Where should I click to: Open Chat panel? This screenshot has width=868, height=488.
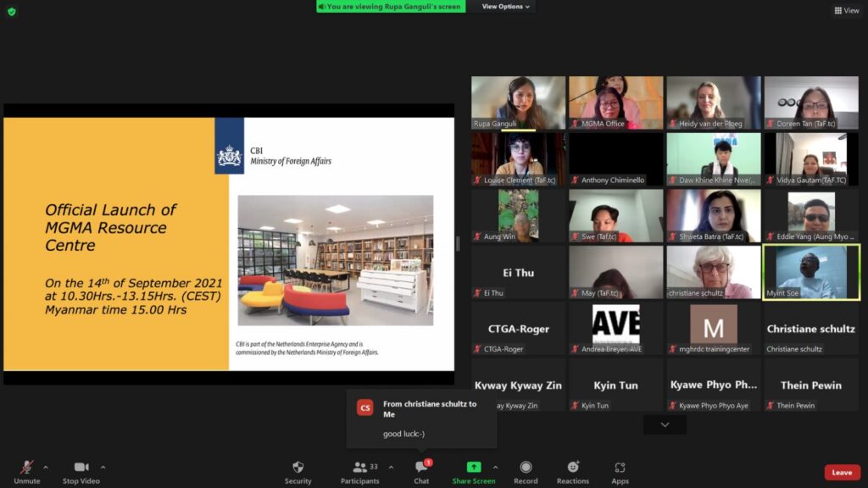pyautogui.click(x=421, y=473)
